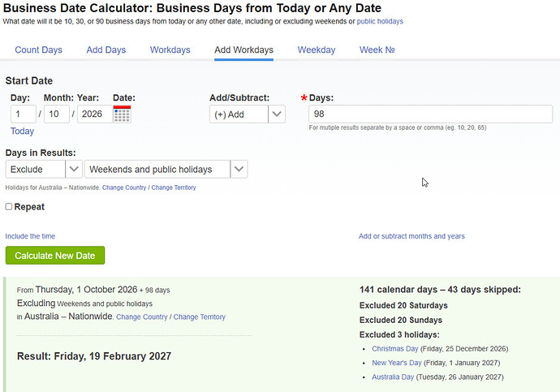Screen dimensions: 560x392
Task: Click the Result: Friday, 19 February 2027 text
Action: tap(94, 356)
